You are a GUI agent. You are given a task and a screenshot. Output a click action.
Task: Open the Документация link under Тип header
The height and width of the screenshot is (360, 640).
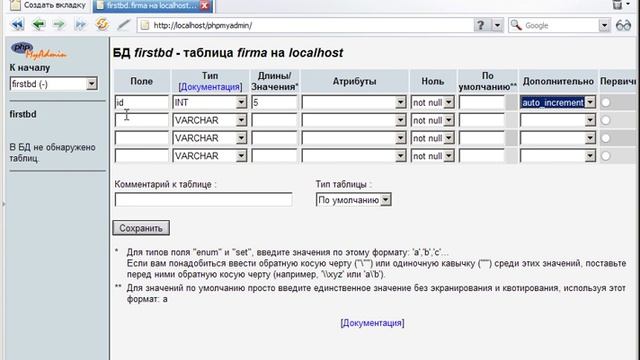[210, 87]
